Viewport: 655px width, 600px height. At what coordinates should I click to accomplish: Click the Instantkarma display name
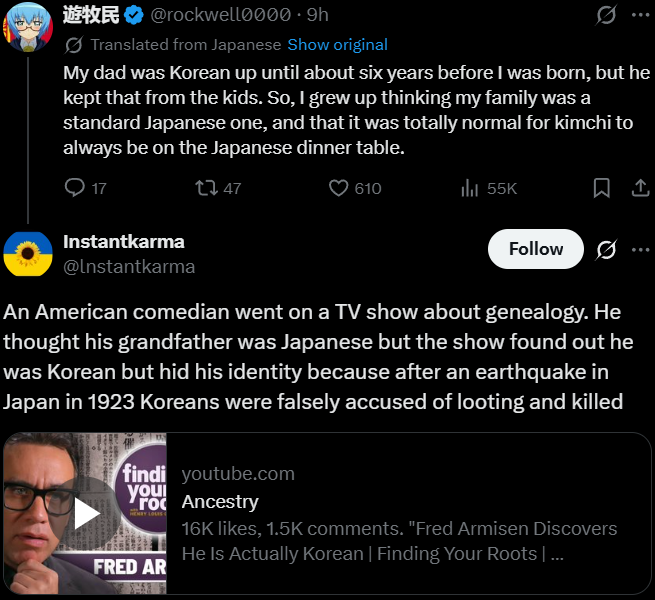pyautogui.click(x=124, y=242)
